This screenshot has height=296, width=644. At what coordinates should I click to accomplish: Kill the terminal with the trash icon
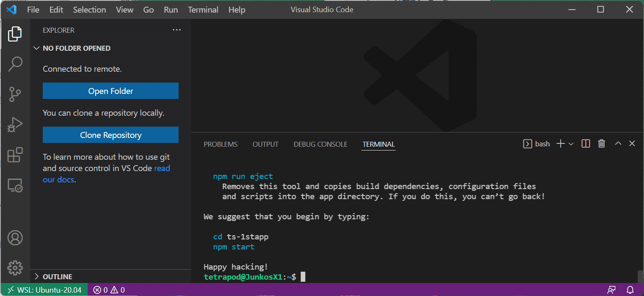tap(602, 143)
